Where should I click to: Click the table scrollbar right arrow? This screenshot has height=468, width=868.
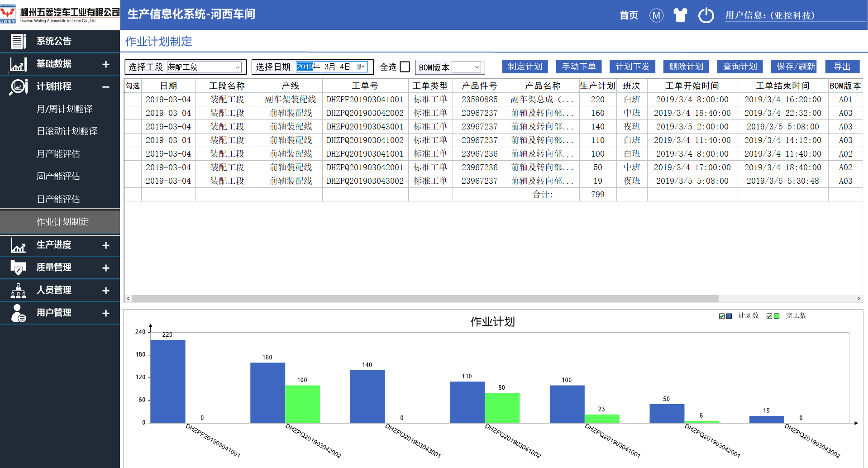pos(858,299)
